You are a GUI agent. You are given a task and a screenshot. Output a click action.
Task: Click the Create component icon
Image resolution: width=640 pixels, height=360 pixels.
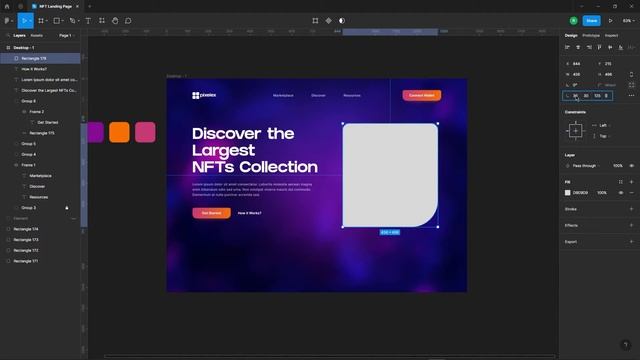click(x=329, y=21)
